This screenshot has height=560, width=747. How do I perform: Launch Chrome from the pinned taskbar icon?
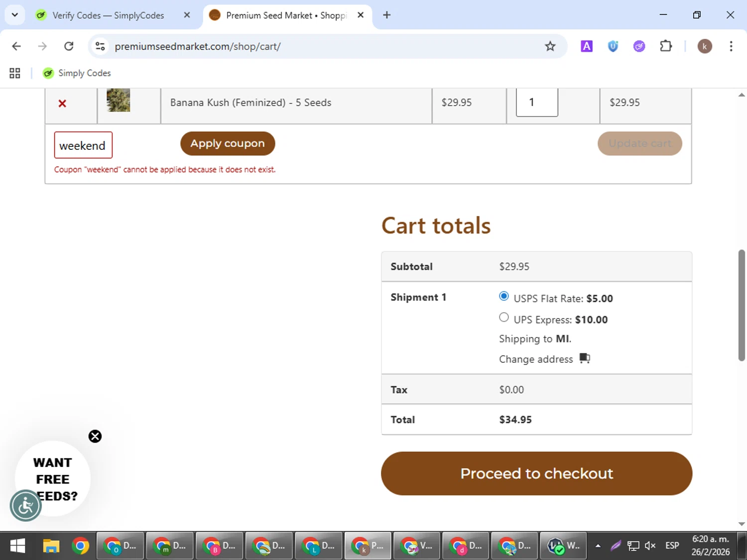click(80, 546)
